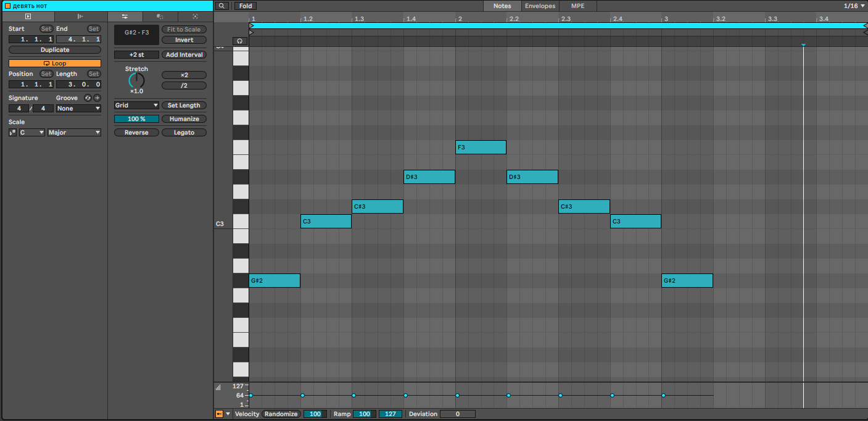Open the Groove dropdown showing None
The image size is (868, 421).
(x=78, y=109)
